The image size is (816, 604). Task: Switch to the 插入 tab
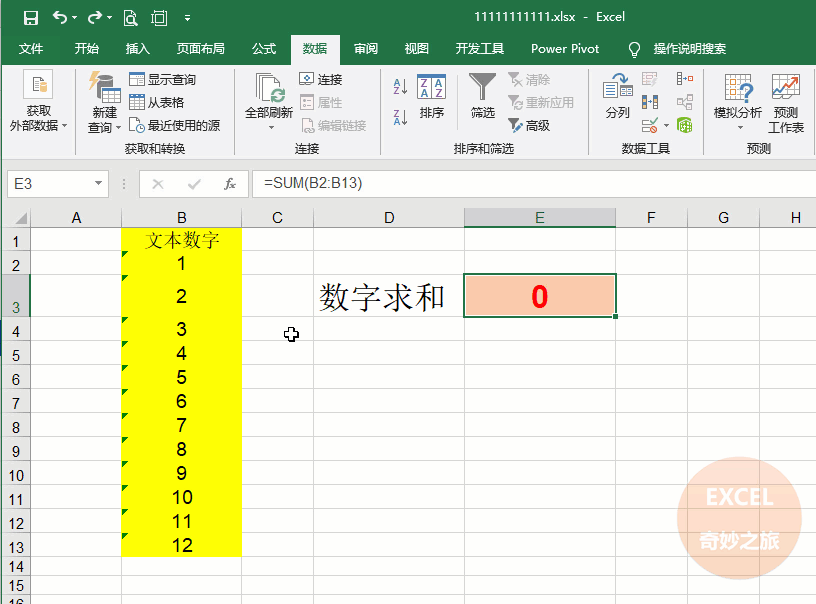pos(137,49)
